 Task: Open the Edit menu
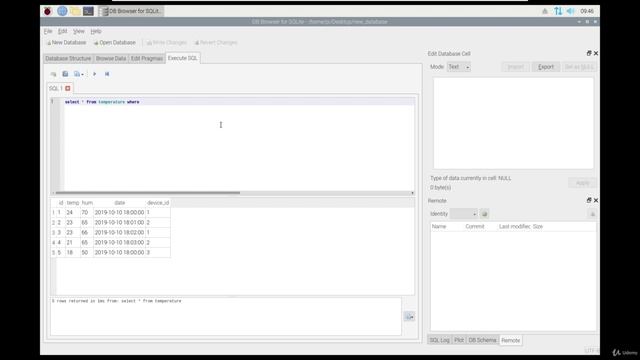click(x=62, y=31)
